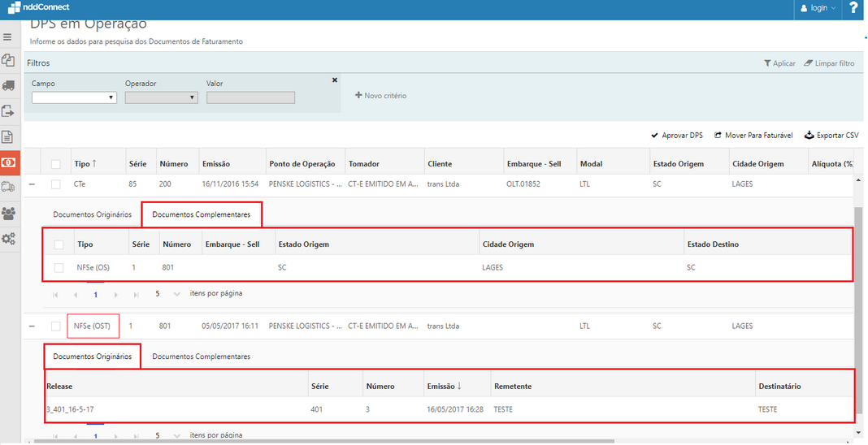Click the truck icon in the sidebar
This screenshot has width=868, height=445.
[8, 85]
